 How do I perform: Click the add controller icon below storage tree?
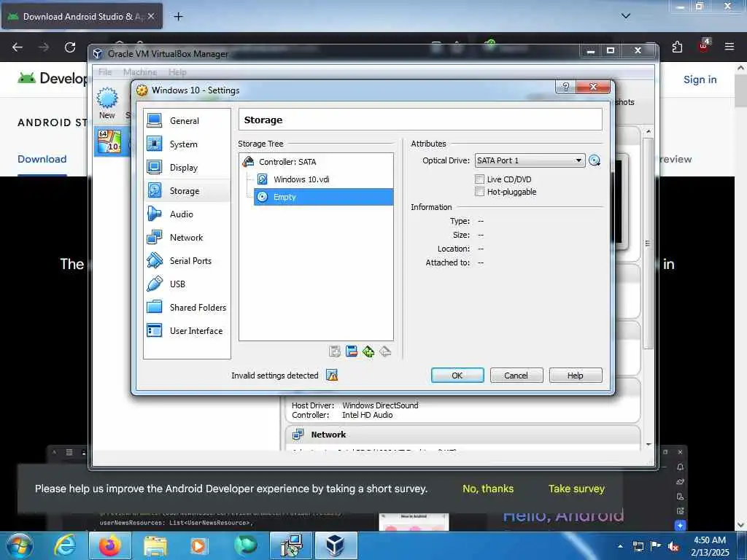(335, 351)
